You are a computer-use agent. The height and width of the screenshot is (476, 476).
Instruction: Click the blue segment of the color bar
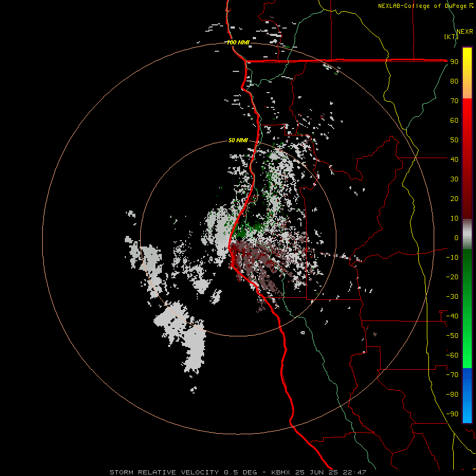467,396
